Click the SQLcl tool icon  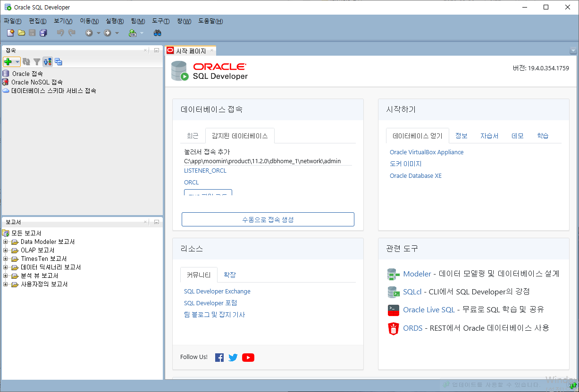[x=394, y=292]
